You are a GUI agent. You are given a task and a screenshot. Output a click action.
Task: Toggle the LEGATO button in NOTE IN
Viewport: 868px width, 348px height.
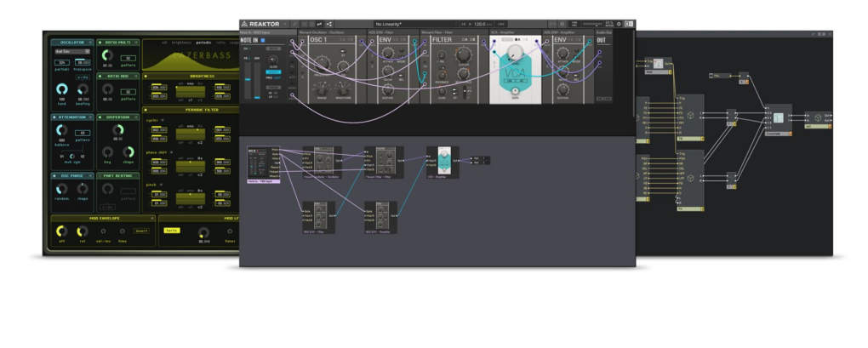click(x=273, y=72)
